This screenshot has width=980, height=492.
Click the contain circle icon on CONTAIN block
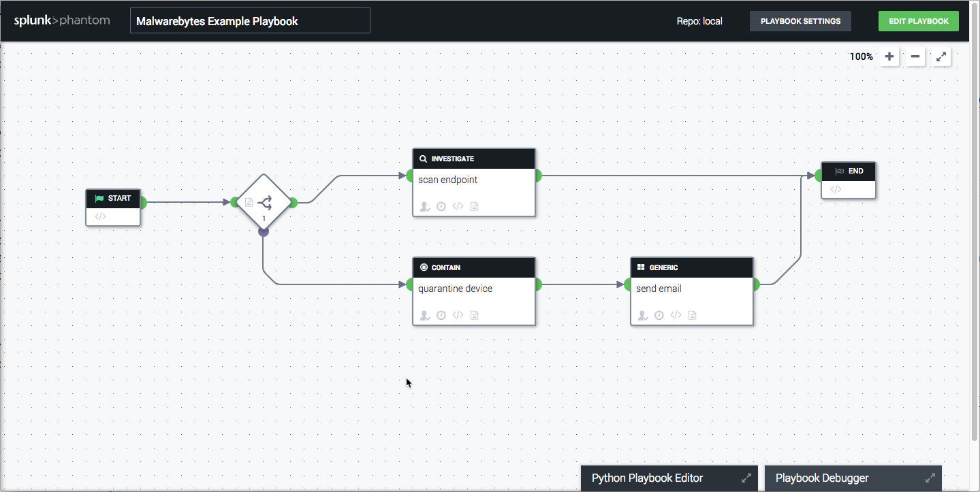(423, 267)
